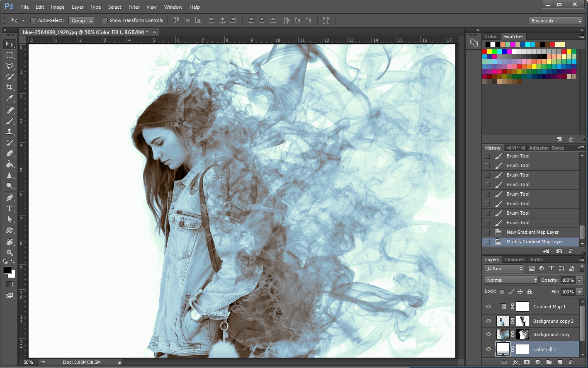Select the Eyedropper tool
Image resolution: width=588 pixels, height=368 pixels.
[10, 98]
